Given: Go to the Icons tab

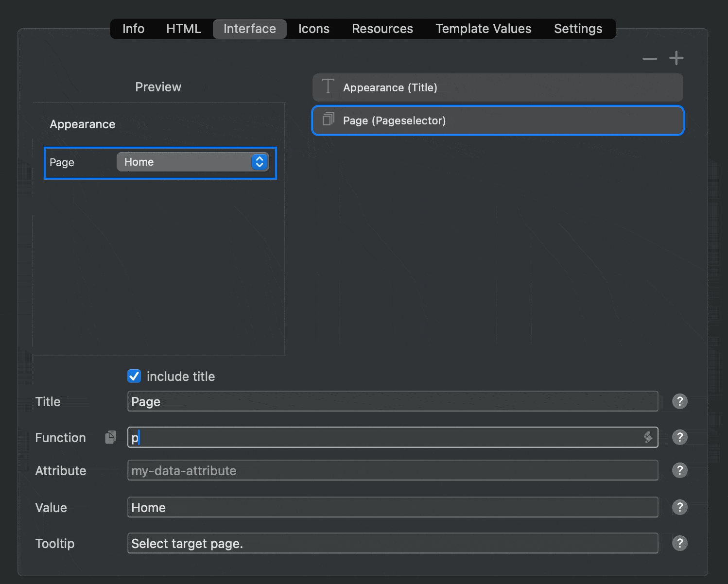Looking at the screenshot, I should point(313,29).
